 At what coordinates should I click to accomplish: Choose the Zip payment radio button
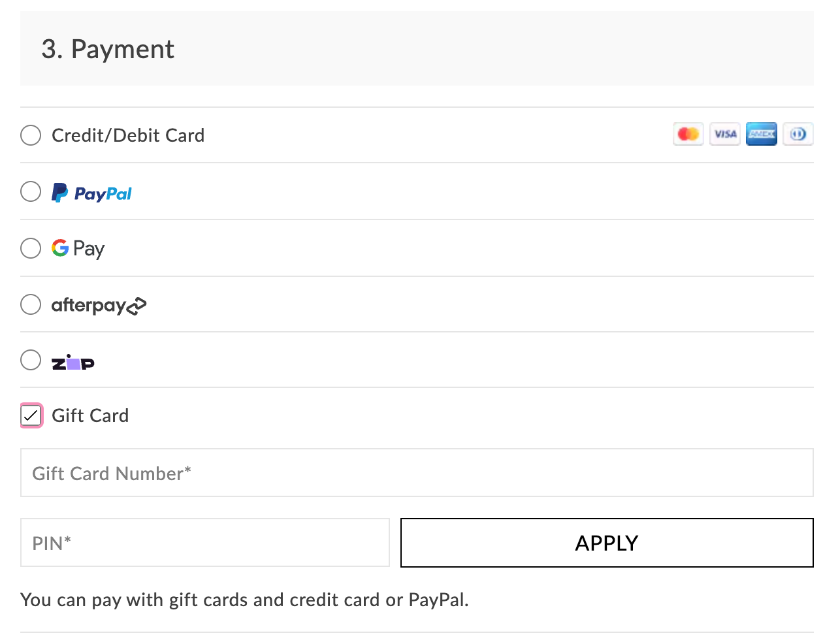[x=31, y=360]
